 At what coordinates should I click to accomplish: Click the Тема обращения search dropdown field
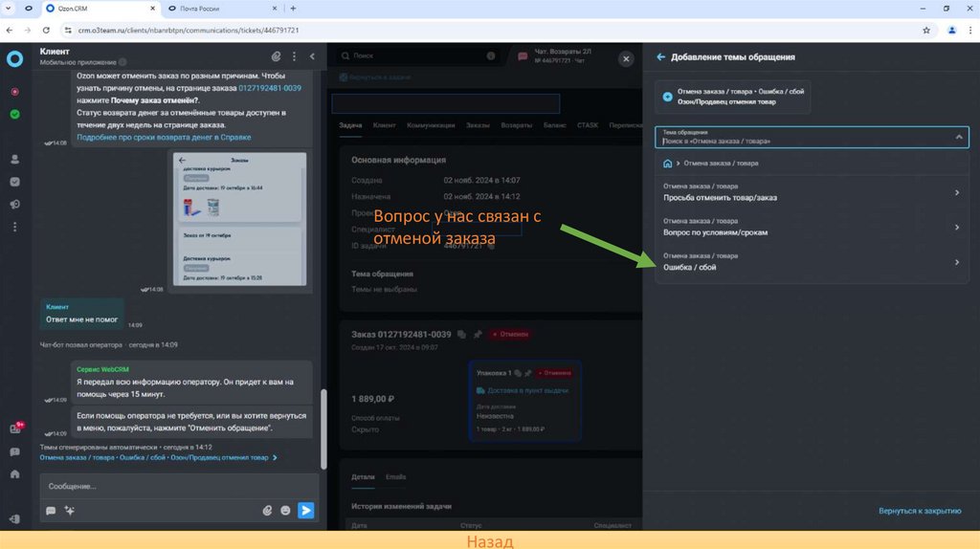pos(812,137)
